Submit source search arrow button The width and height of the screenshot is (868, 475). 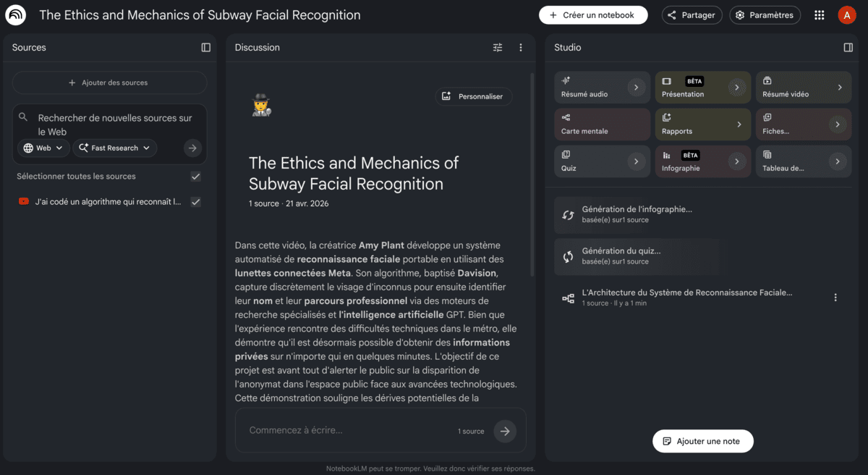[x=192, y=148]
